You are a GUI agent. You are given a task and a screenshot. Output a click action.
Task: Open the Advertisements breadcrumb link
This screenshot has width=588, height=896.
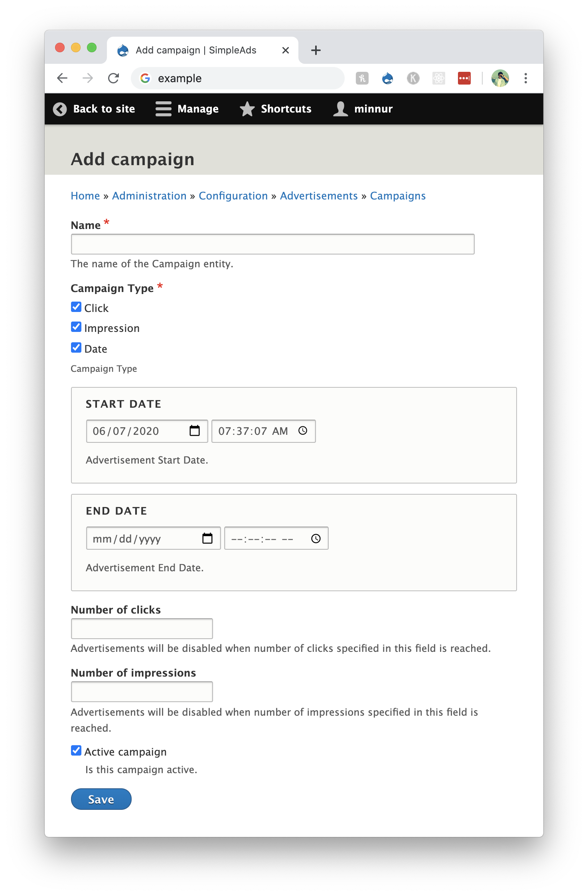319,195
